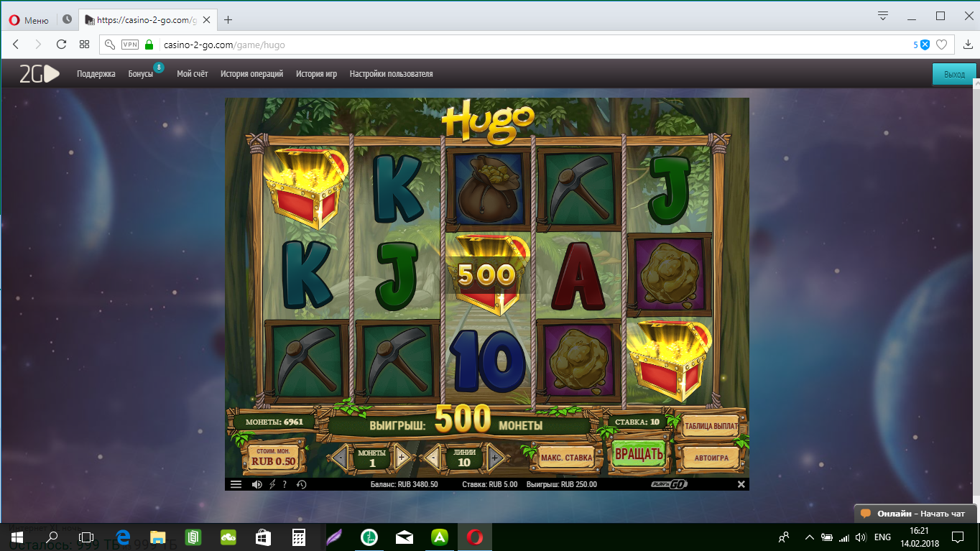Open the Windows notification center icon
980x551 pixels.
click(958, 537)
